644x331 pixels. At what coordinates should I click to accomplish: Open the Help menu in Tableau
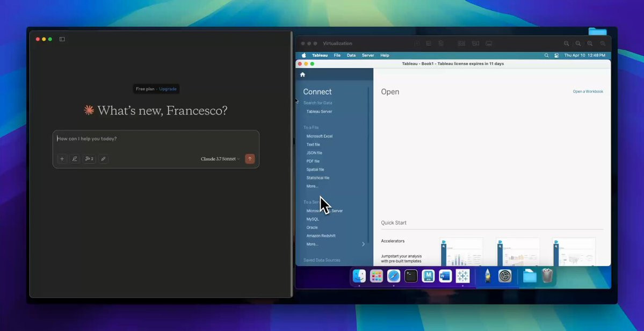(385, 55)
